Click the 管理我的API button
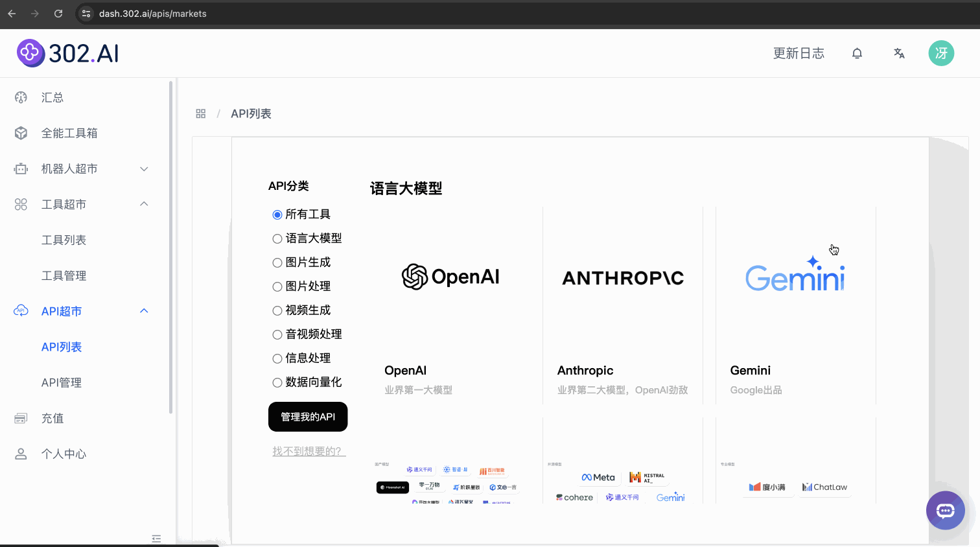The height and width of the screenshot is (547, 980). pyautogui.click(x=308, y=417)
